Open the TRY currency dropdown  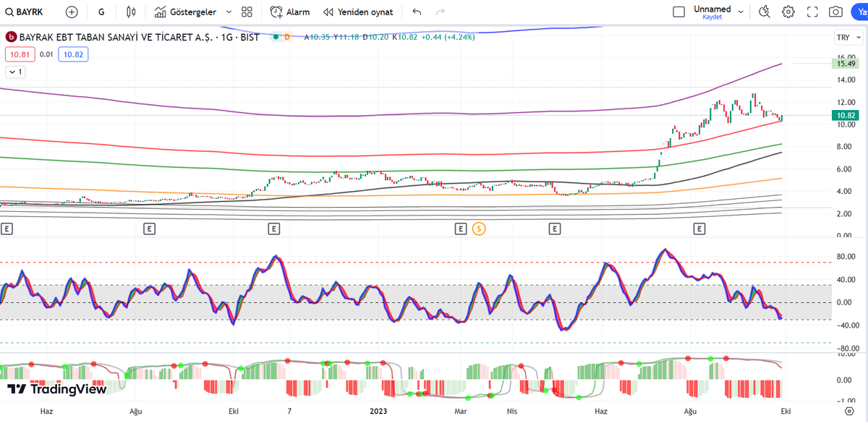pos(847,38)
